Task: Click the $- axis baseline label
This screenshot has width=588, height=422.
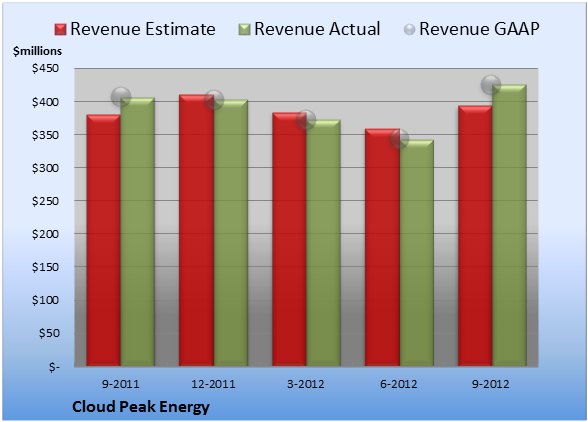Action: [54, 366]
